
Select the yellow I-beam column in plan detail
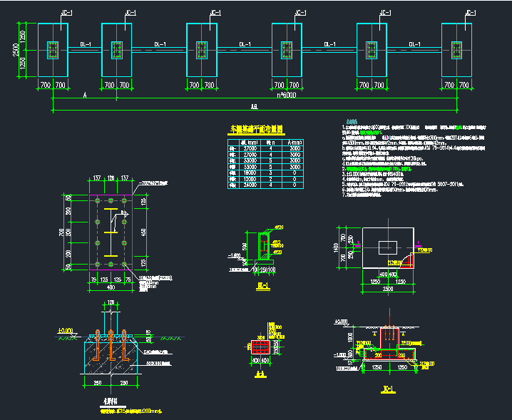click(111, 232)
